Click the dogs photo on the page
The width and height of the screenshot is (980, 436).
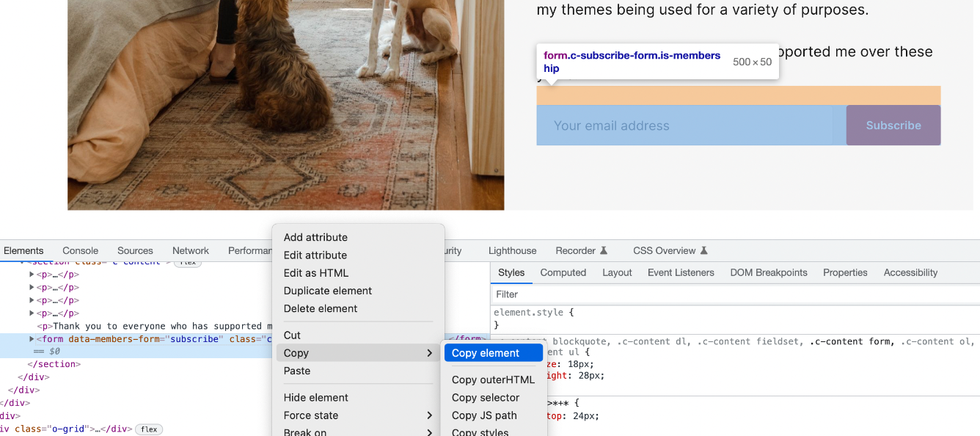pos(286,105)
